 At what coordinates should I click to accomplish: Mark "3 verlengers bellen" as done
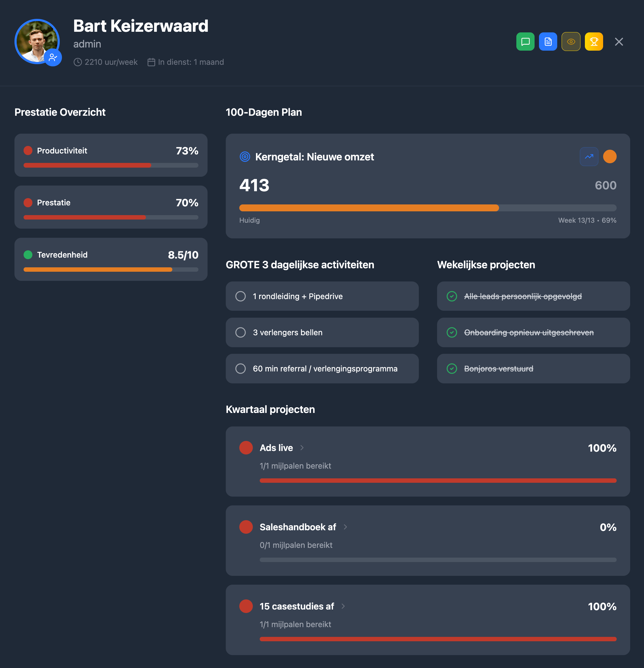pos(241,332)
